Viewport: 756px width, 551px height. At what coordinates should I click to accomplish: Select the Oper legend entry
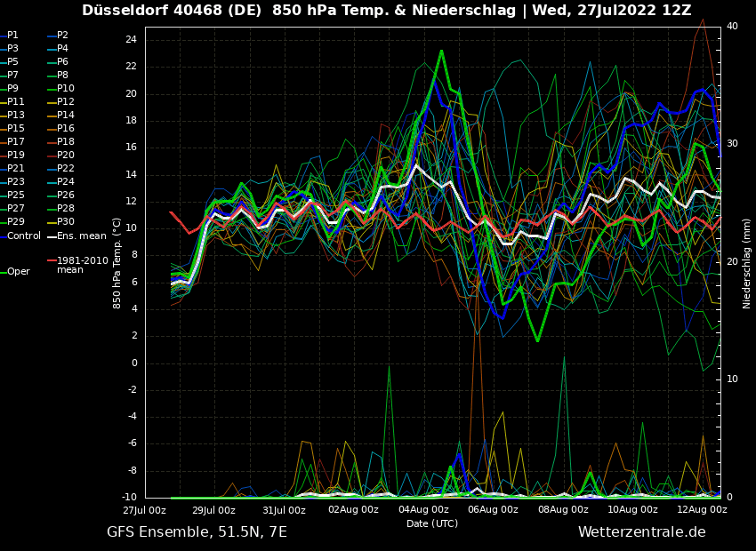point(18,272)
